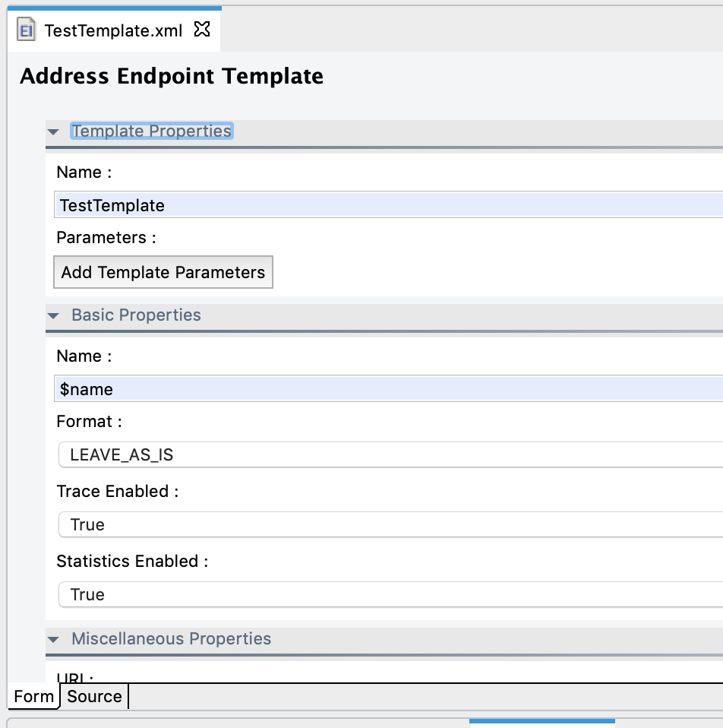This screenshot has height=728, width=723.
Task: Switch to the Source tab
Action: (x=94, y=696)
